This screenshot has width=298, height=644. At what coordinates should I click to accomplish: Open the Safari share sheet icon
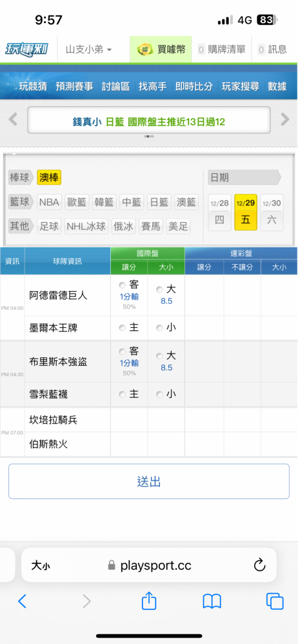point(149,600)
